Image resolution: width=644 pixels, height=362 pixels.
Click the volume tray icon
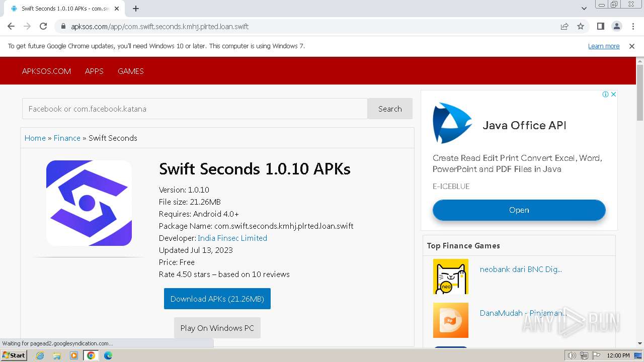pyautogui.click(x=572, y=355)
